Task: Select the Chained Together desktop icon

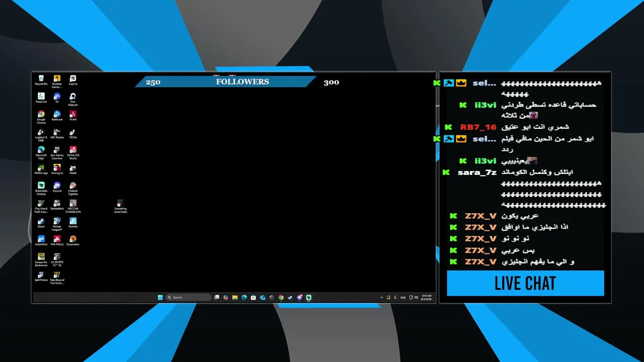Action: (x=73, y=189)
